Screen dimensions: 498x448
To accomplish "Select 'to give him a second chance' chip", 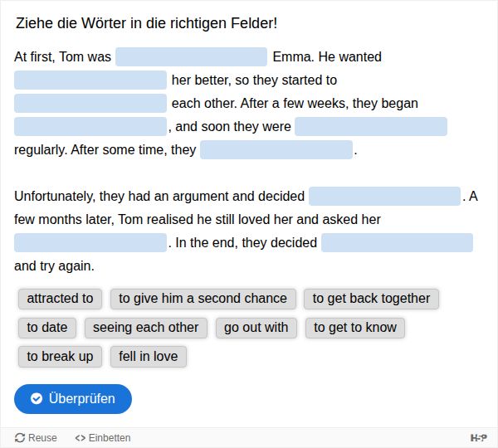I will (203, 299).
